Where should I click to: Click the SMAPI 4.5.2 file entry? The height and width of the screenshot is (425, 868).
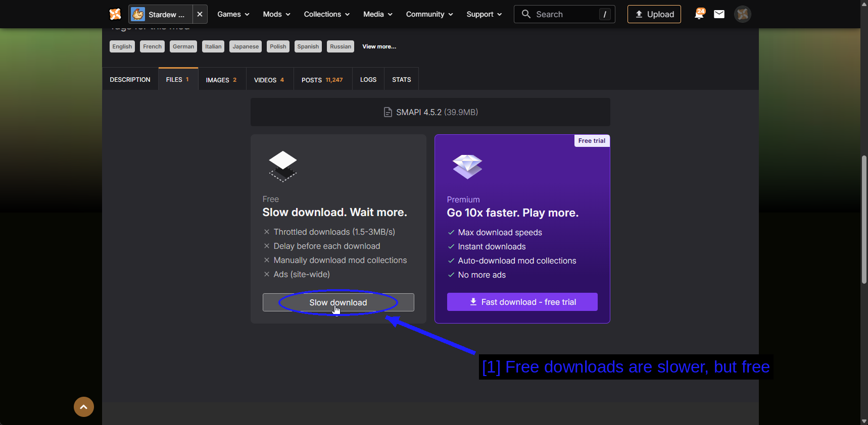tap(430, 112)
